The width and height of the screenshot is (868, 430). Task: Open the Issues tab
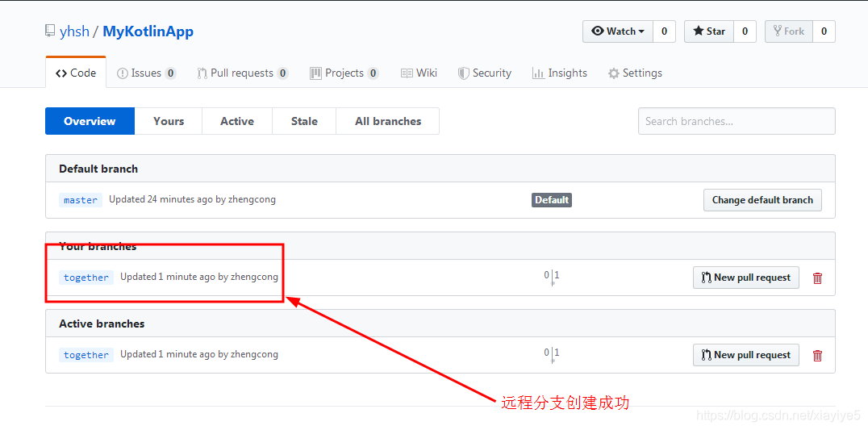point(147,73)
